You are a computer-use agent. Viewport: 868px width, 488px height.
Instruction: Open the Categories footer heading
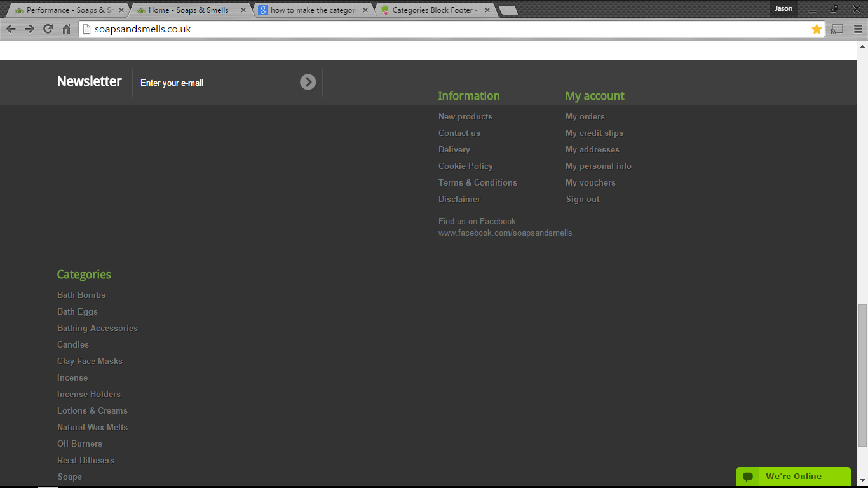point(84,274)
